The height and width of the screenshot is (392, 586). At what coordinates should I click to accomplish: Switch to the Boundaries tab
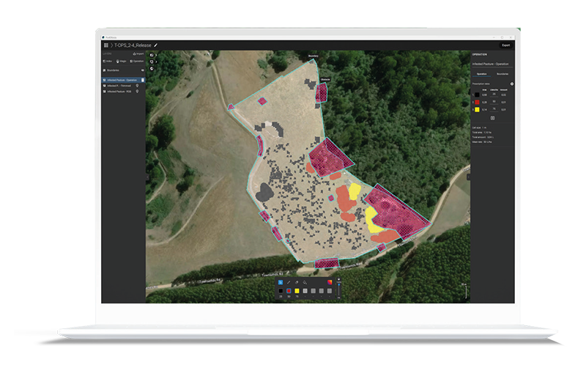point(502,74)
